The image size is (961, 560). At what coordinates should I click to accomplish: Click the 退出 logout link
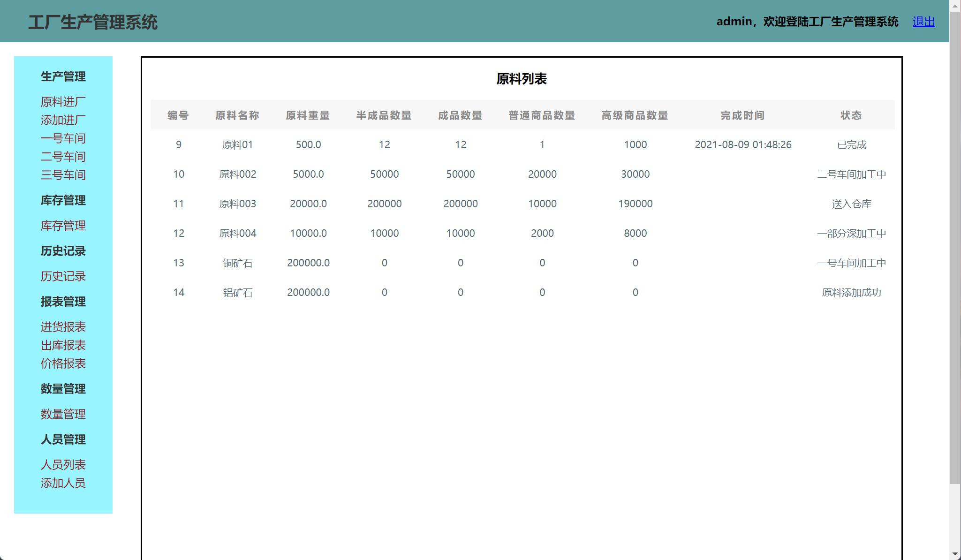click(x=923, y=21)
